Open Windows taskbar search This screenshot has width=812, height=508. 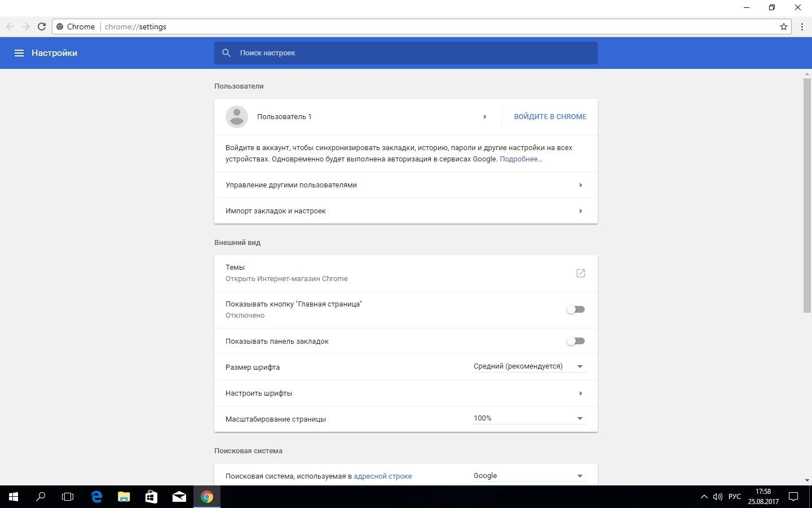pos(41,497)
